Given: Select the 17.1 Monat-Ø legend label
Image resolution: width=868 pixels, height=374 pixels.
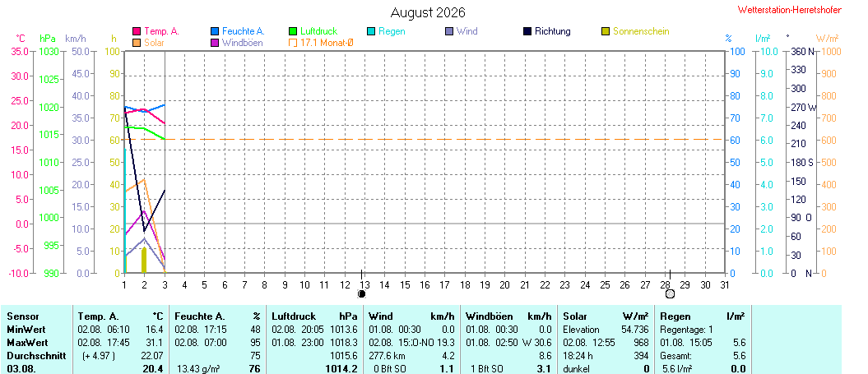Looking at the screenshot, I should click(x=327, y=43).
